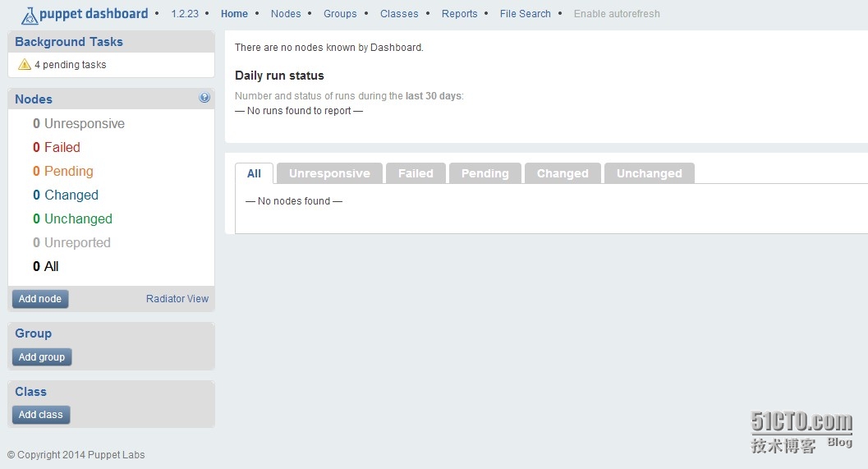
Task: Select the All tab
Action: point(254,173)
